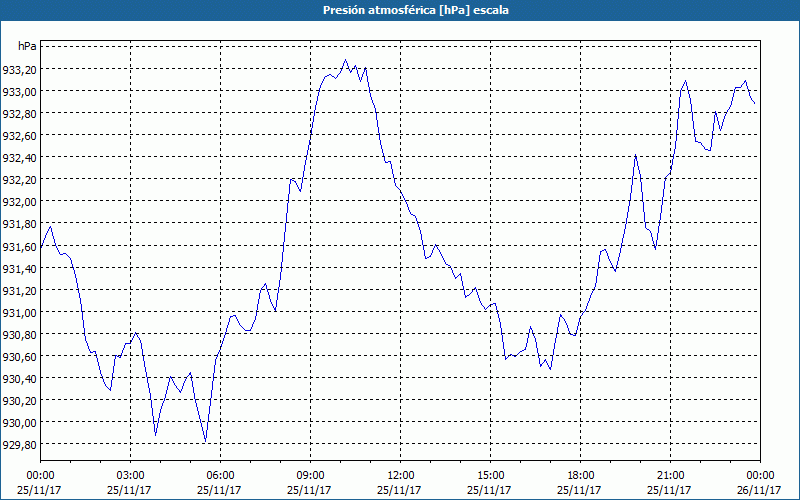Click the 18:00 time axis label
800x500 pixels.
[x=581, y=475]
